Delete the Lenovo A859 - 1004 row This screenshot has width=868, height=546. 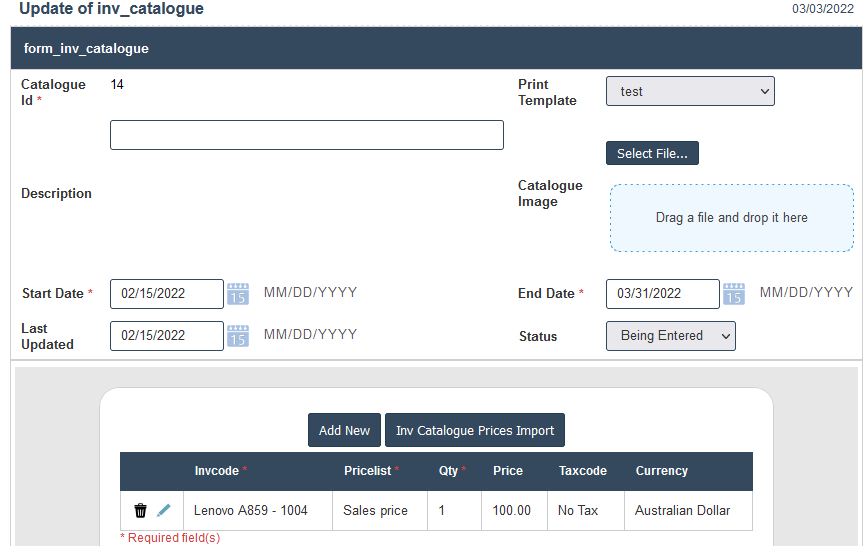click(141, 511)
